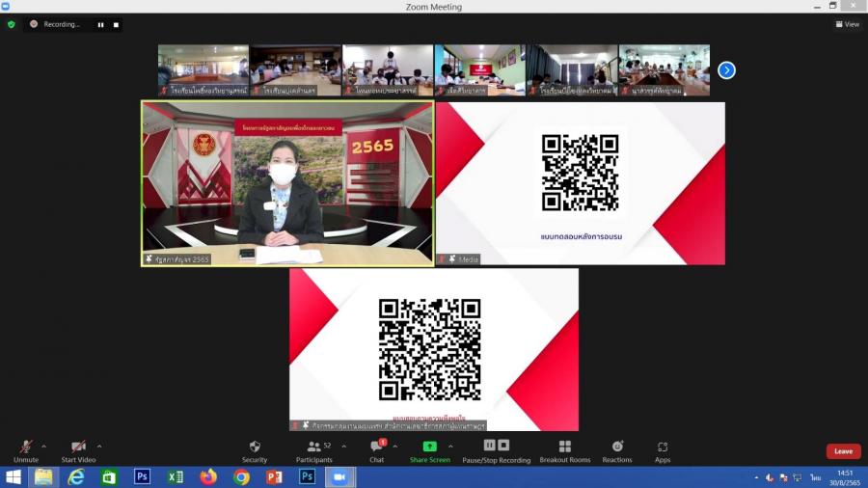
Task: Expand video options arrow beside Start Video
Action: tap(99, 447)
